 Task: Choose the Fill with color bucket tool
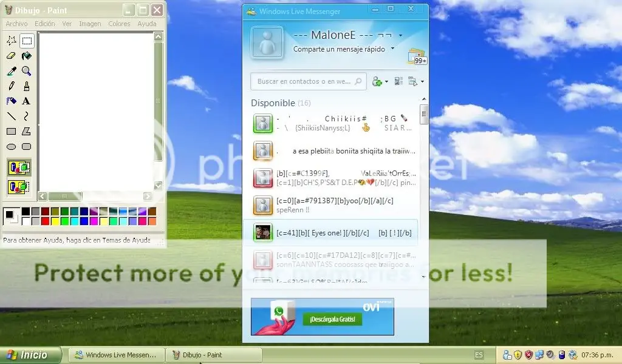(27, 56)
